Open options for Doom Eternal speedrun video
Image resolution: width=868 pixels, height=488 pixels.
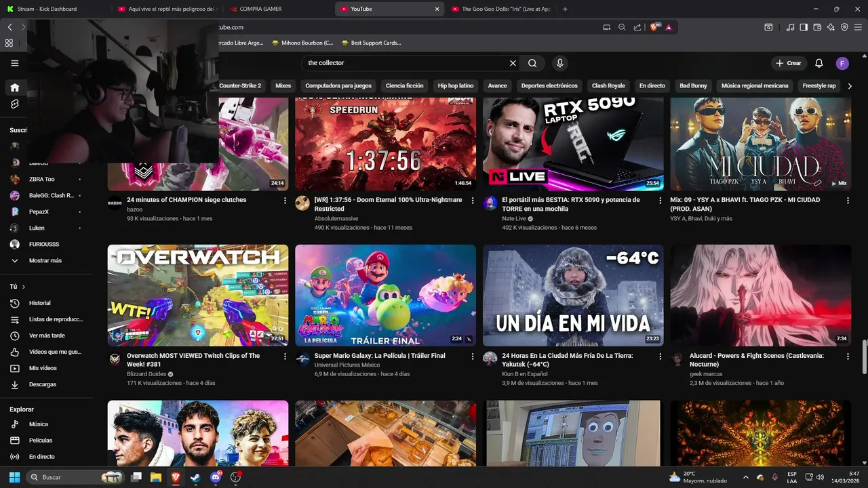[x=473, y=201]
